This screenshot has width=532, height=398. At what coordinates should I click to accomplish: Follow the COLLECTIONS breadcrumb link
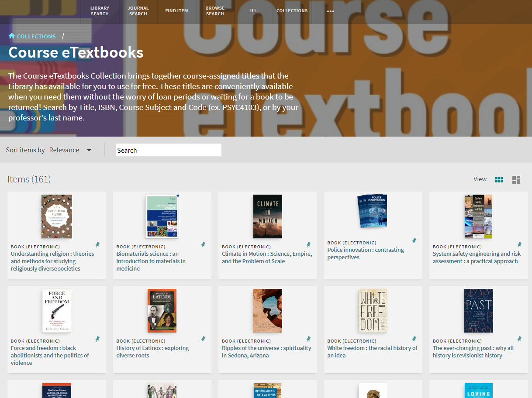point(36,36)
